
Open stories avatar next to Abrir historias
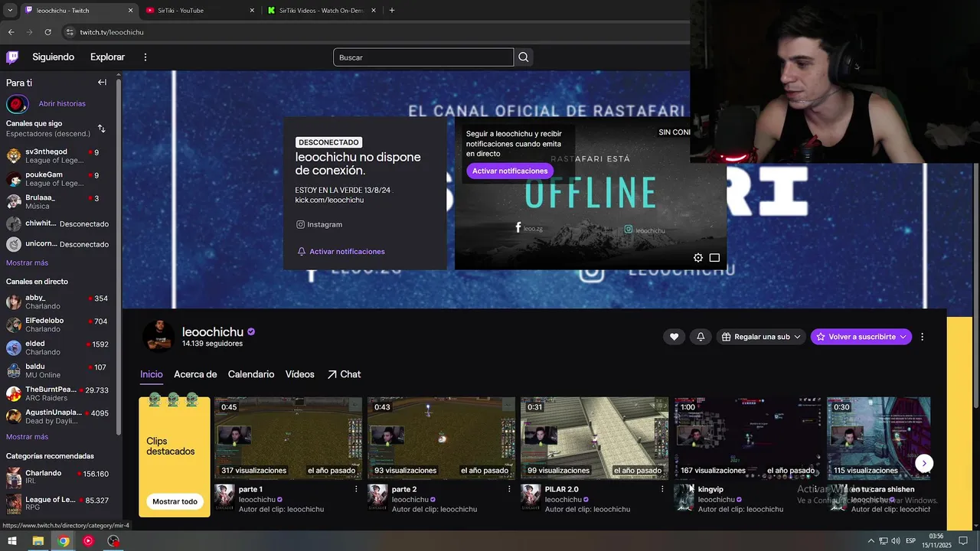pyautogui.click(x=18, y=103)
